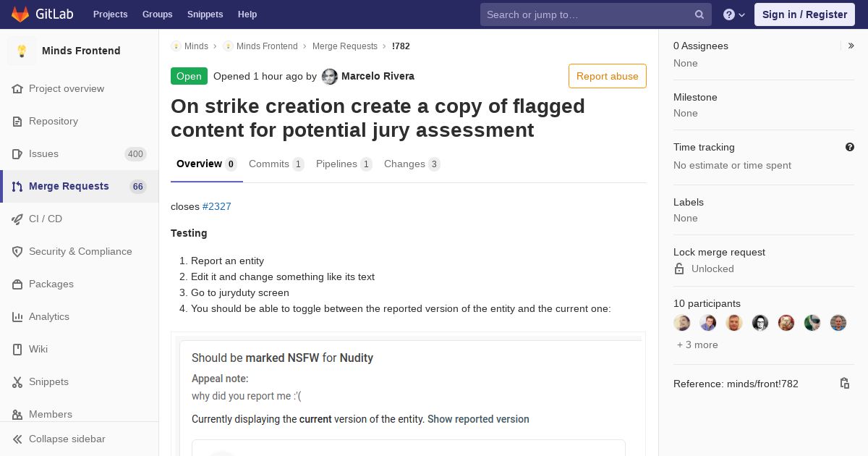868x456 pixels.
Task: Click Marcelo Rivera's avatar image
Action: point(330,77)
